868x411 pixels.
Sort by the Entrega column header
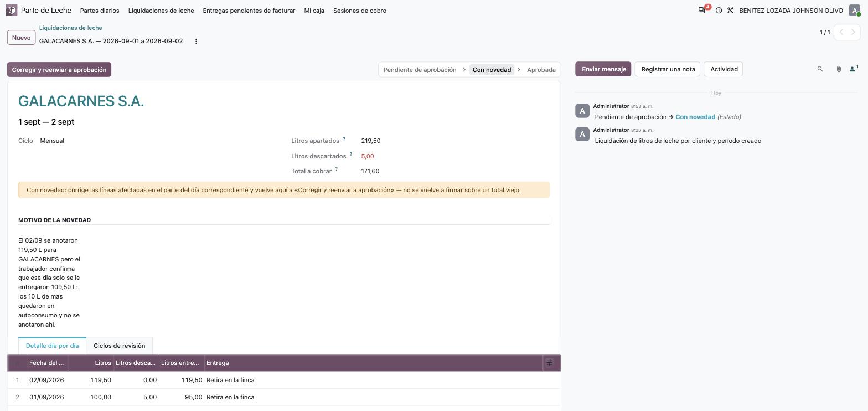coord(373,363)
